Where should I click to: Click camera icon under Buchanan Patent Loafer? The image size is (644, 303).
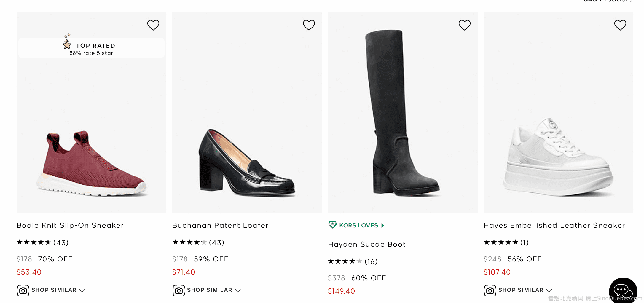tap(179, 291)
